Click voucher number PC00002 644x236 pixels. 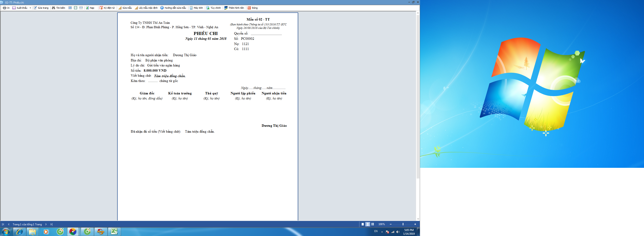tap(247, 39)
